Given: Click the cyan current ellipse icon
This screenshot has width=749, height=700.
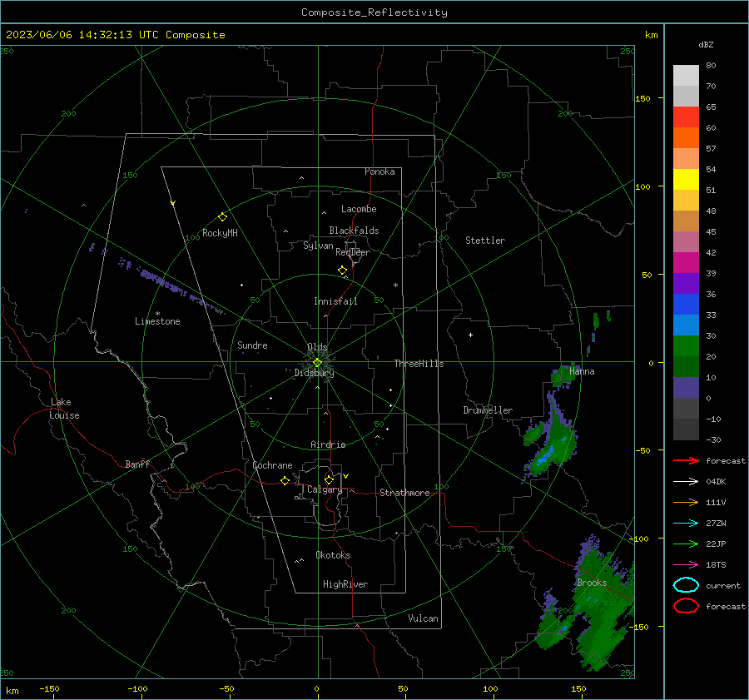Looking at the screenshot, I should [686, 585].
